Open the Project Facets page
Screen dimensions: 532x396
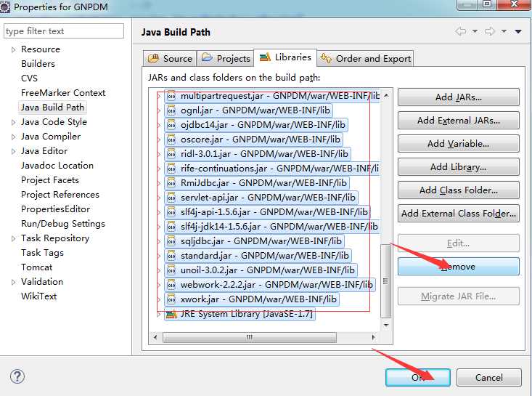50,180
